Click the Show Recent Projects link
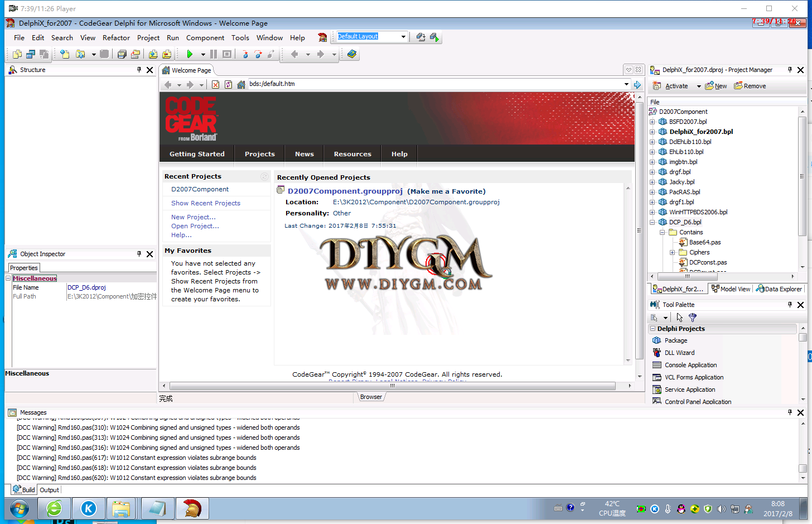 [206, 203]
